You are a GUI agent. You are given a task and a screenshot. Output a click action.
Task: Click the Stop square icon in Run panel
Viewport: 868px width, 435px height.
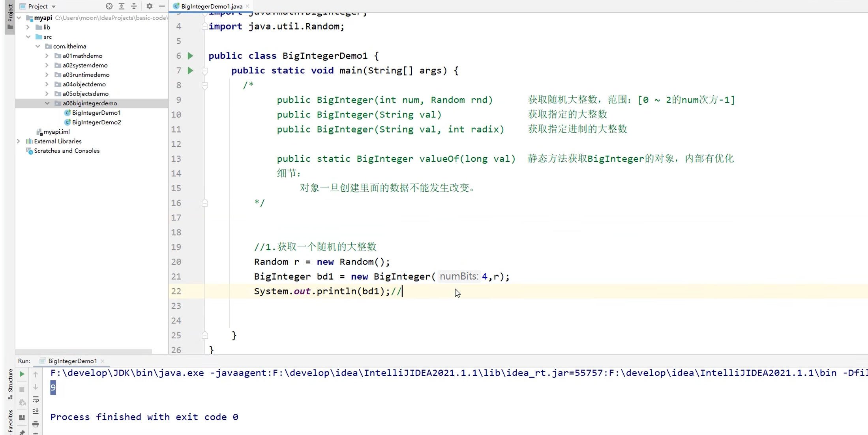22,389
